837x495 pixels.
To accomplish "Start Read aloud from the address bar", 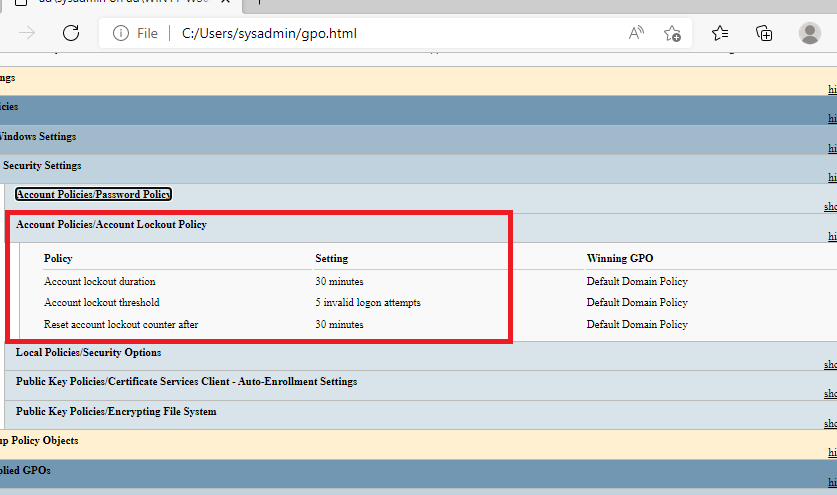I will pos(636,33).
